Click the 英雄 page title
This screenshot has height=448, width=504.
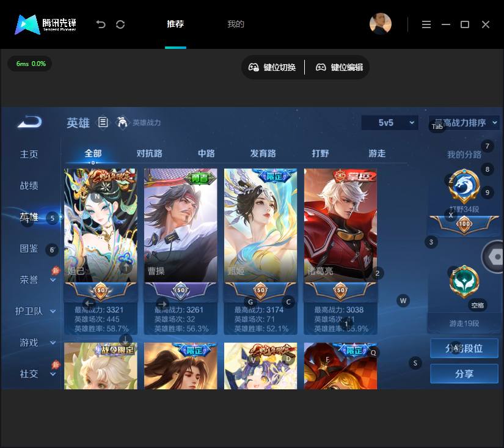pyautogui.click(x=78, y=123)
